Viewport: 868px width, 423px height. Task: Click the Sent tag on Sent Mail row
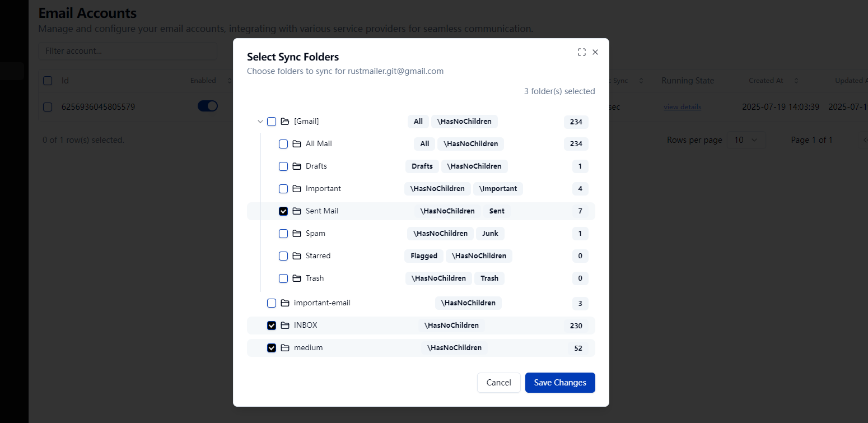(497, 211)
